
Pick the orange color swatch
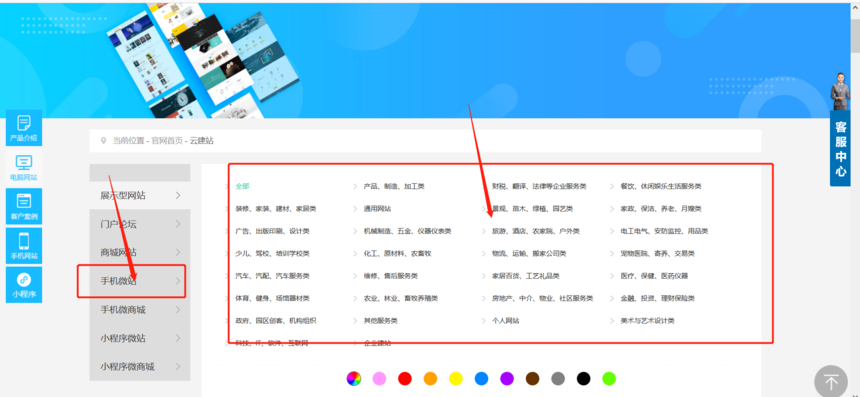431,378
